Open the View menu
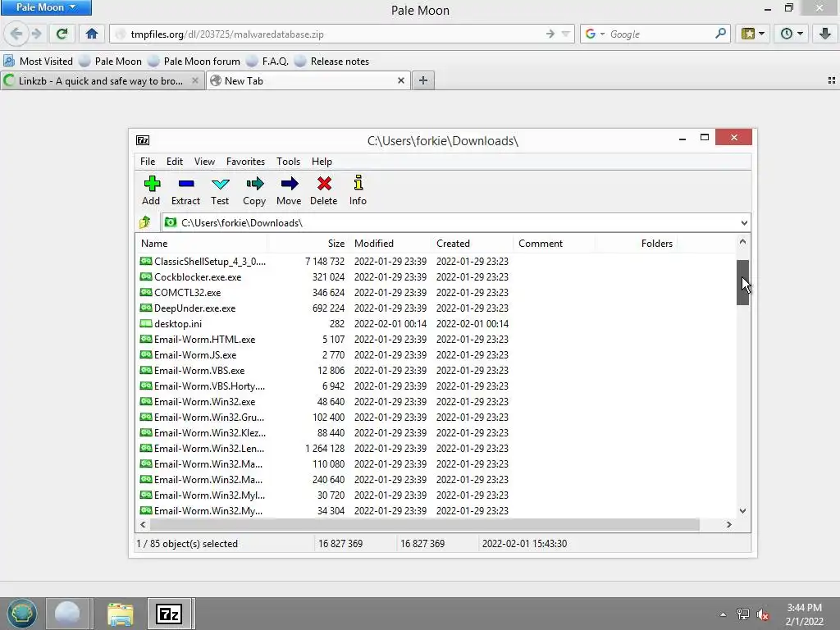 (x=204, y=162)
